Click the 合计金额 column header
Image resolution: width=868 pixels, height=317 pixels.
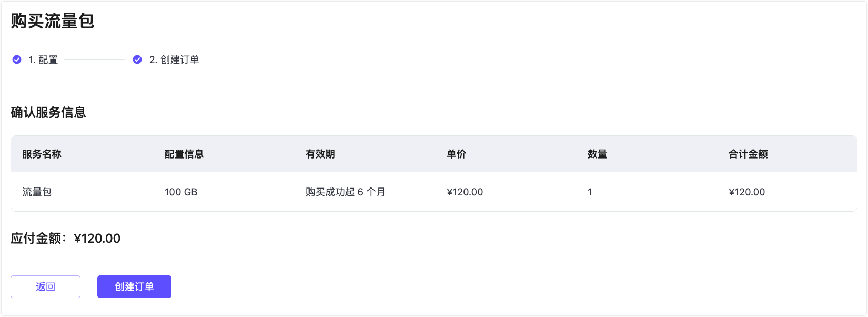(748, 154)
